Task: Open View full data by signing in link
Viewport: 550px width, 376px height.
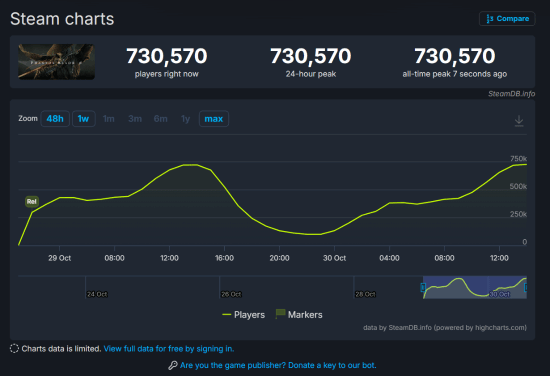Action: click(x=169, y=349)
